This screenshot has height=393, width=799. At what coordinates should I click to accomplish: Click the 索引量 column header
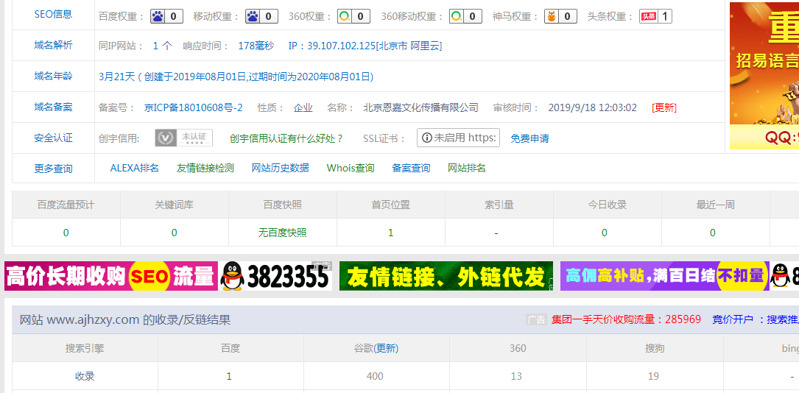pos(499,205)
